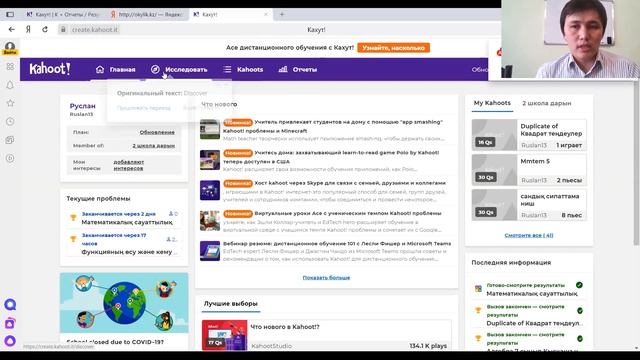Reload the page with refresh icon
This screenshot has height=360, width=640.
tap(45, 29)
